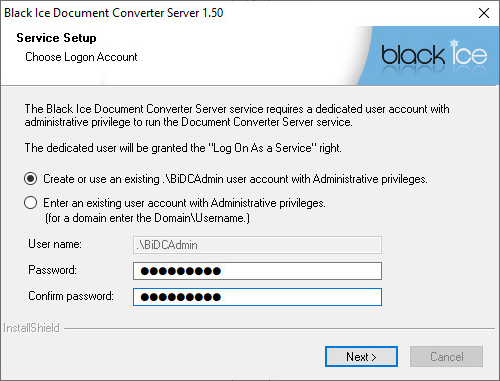Click the greyed-out Cancel button
This screenshot has width=500, height=381.
click(x=447, y=357)
